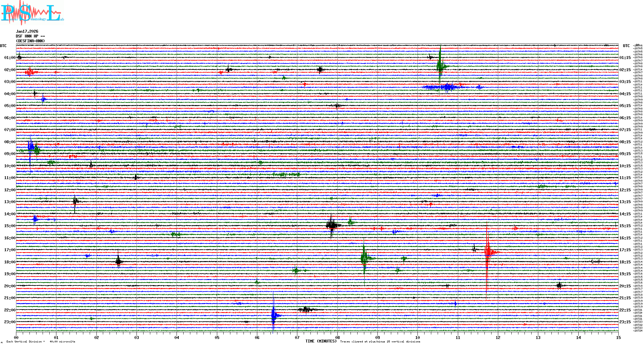Select the 08:00 hour label on left

pyautogui.click(x=10, y=142)
